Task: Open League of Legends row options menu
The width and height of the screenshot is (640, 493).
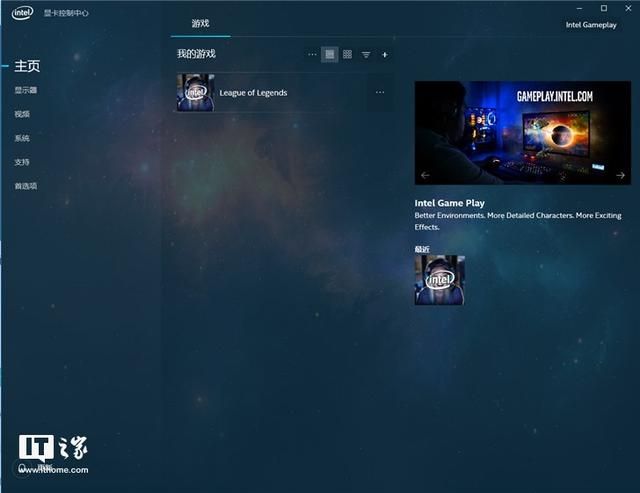Action: click(x=380, y=92)
